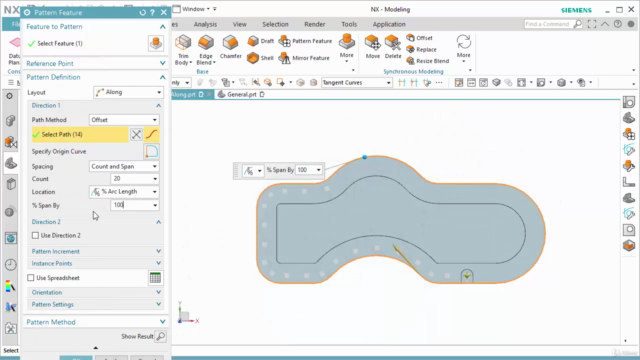Click More in Base group
Image resolution: width=640 pixels, height=360 pixels.
point(347,48)
